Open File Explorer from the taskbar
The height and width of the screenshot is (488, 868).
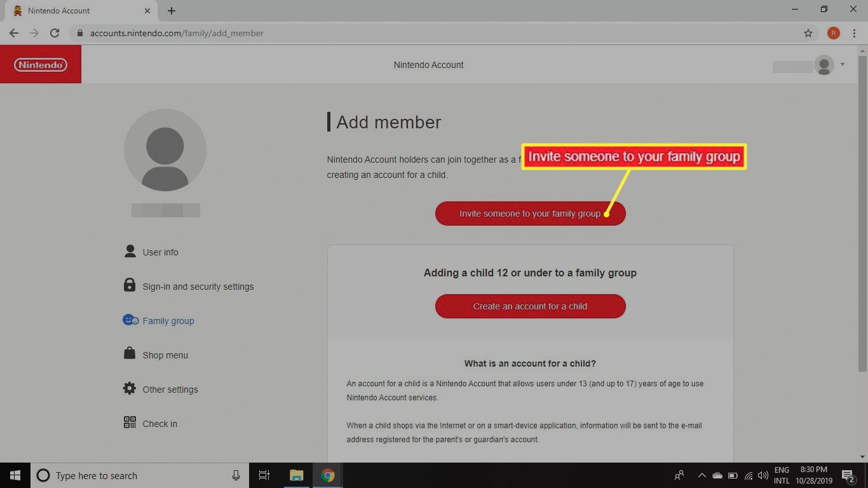point(296,475)
